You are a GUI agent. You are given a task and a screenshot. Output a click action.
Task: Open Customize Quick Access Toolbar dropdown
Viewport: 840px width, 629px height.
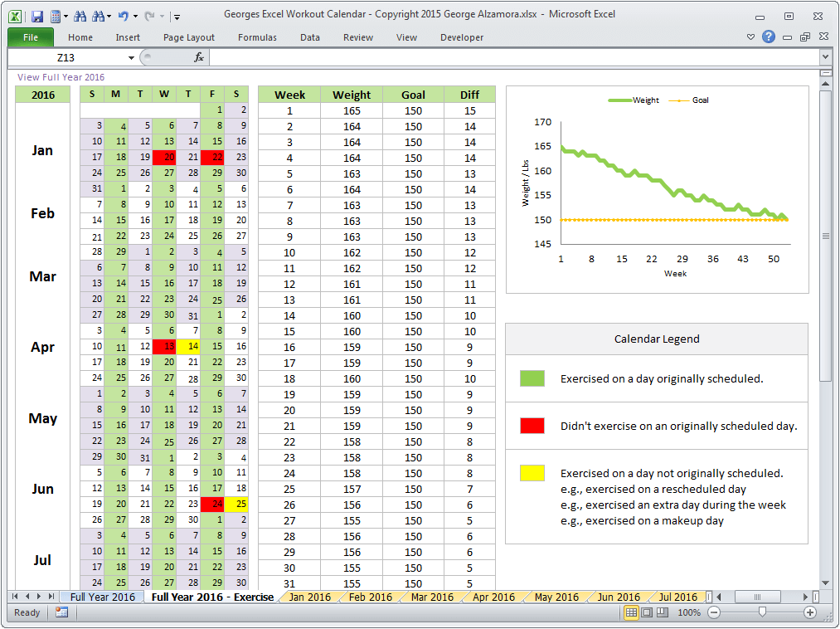[x=177, y=17]
